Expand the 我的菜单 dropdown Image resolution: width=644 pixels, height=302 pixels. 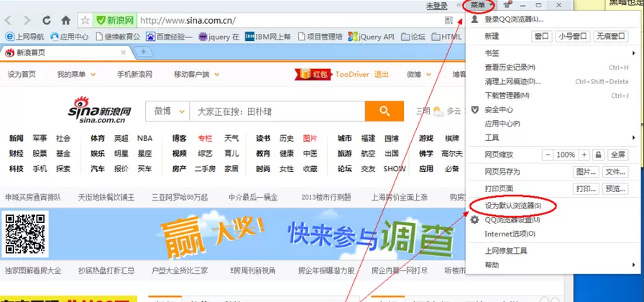coord(76,74)
